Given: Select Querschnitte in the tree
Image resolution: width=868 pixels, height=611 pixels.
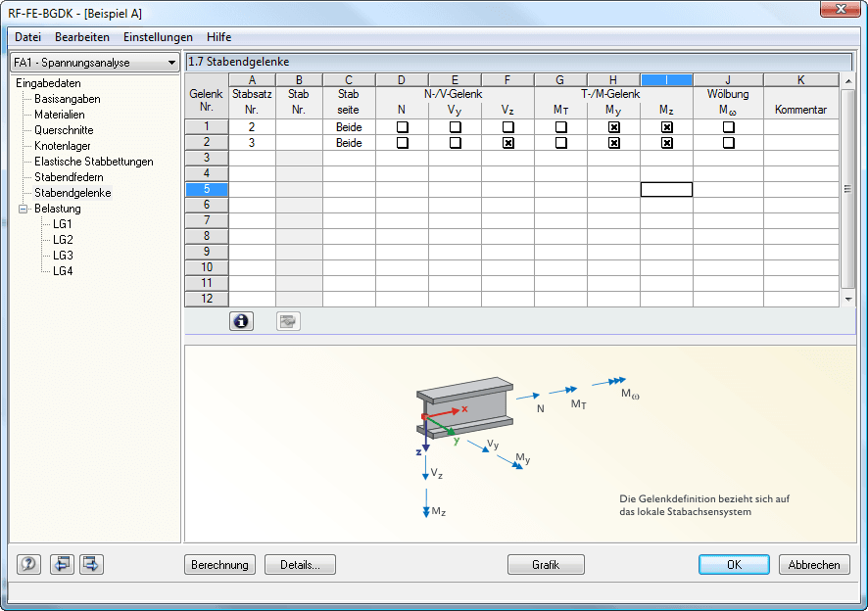Looking at the screenshot, I should pos(64,130).
